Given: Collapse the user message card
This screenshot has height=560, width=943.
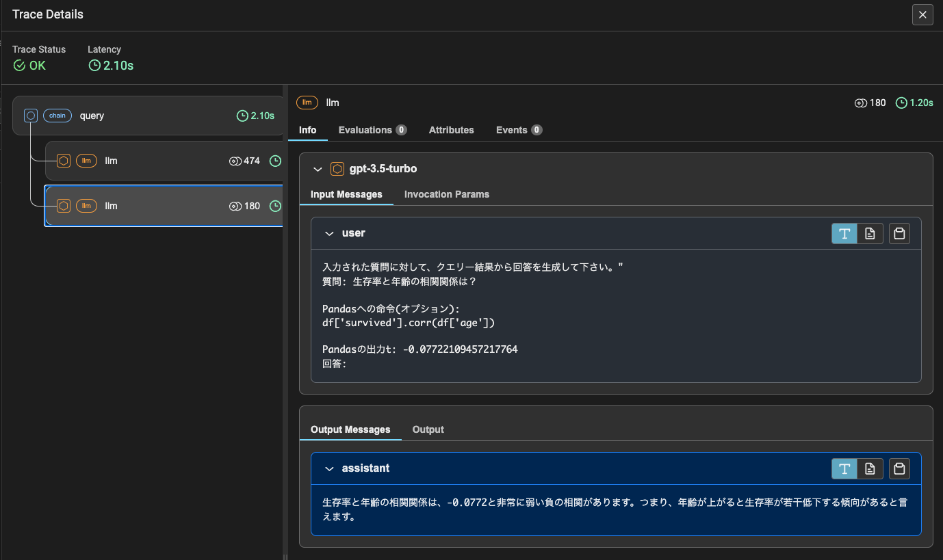Looking at the screenshot, I should pos(329,233).
